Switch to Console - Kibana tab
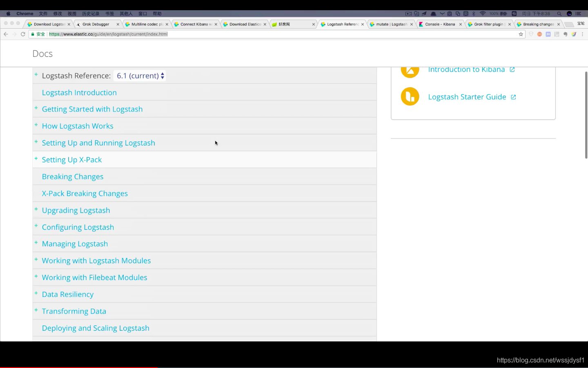This screenshot has width=588, height=368. (x=440, y=24)
